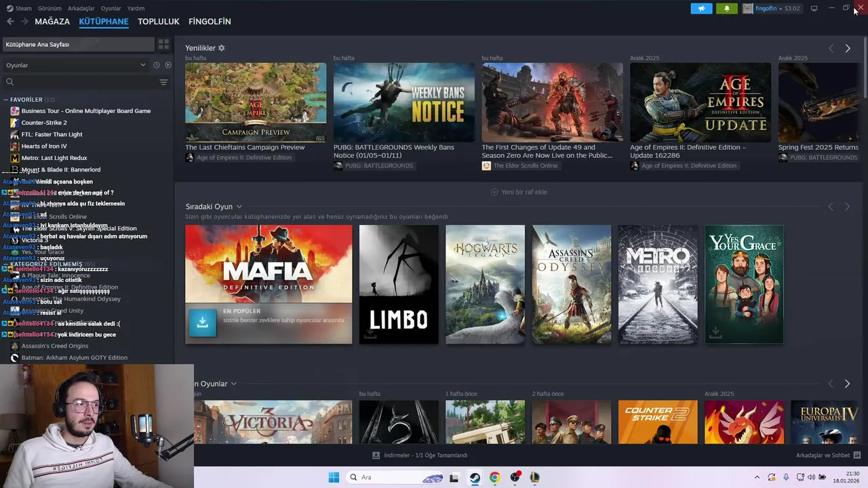
Task: Open the recent games shelf dropdown chevron
Action: (x=233, y=384)
